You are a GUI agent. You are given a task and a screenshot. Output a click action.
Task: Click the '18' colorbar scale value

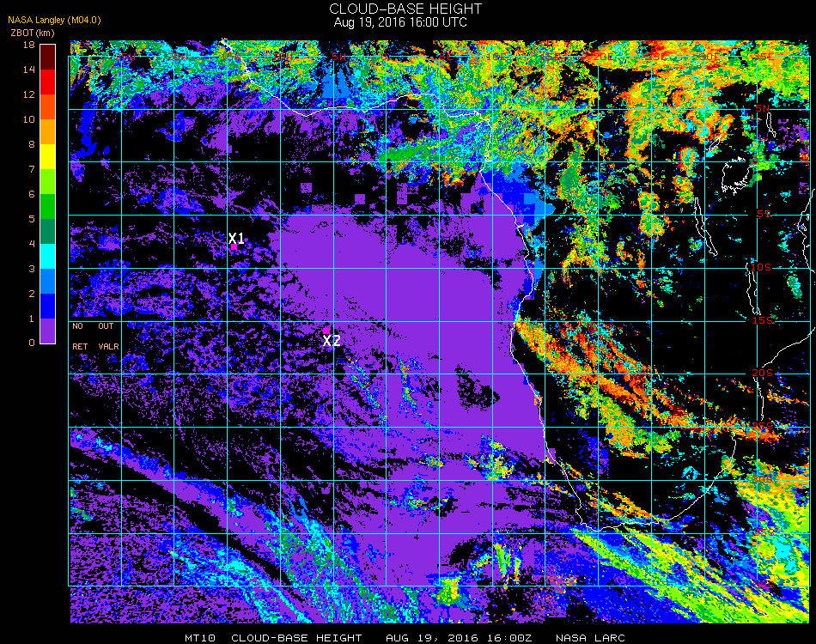pyautogui.click(x=28, y=45)
